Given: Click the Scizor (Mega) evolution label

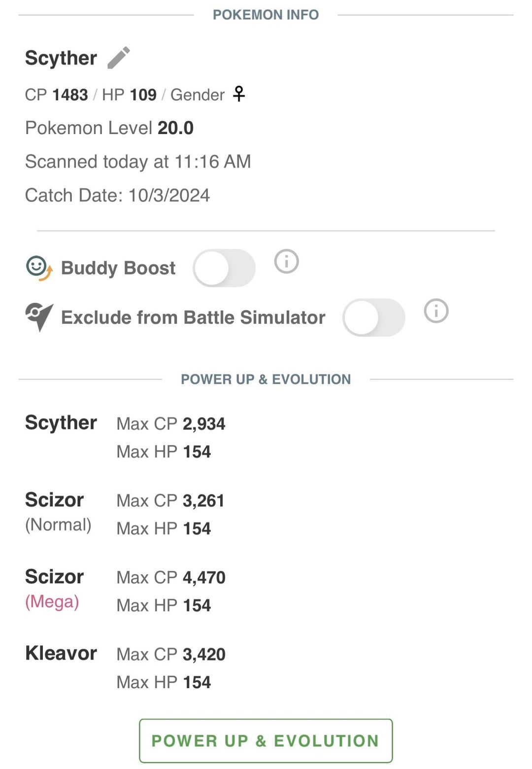Looking at the screenshot, I should [54, 588].
